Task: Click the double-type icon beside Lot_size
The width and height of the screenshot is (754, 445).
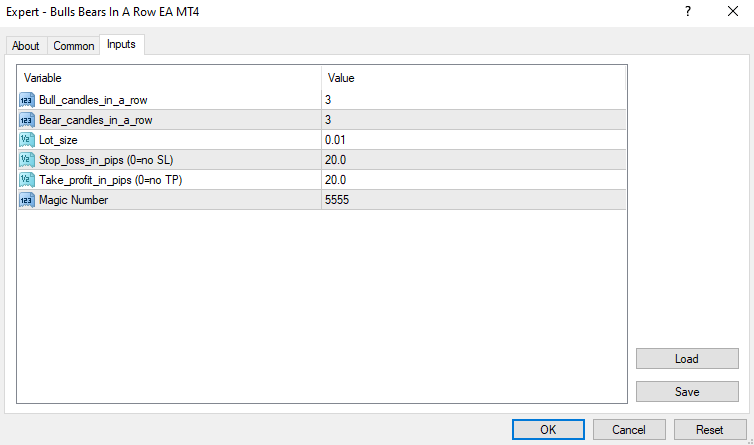Action: pos(26,140)
